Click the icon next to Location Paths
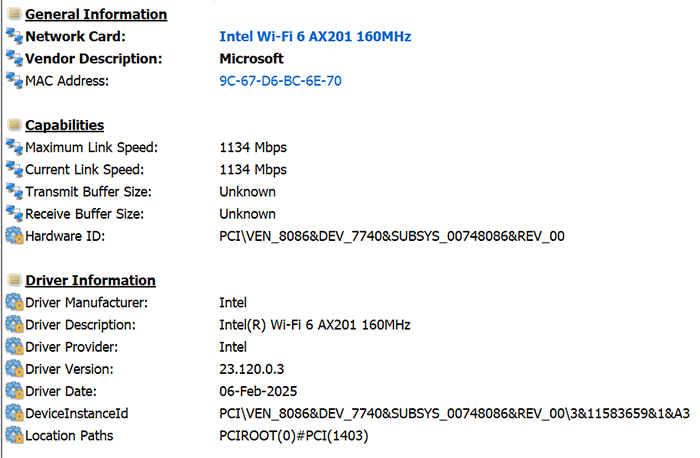The height and width of the screenshot is (458, 700). click(14, 435)
